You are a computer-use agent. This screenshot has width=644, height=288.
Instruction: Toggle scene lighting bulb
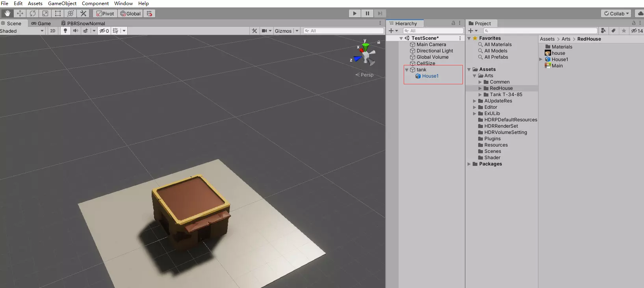[x=65, y=31]
